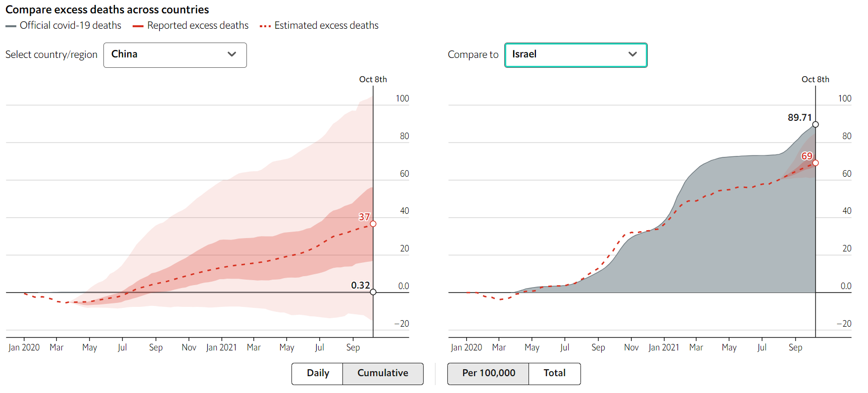868x393 pixels.
Task: Click the chevron arrow in the Israel selector
Action: 632,54
